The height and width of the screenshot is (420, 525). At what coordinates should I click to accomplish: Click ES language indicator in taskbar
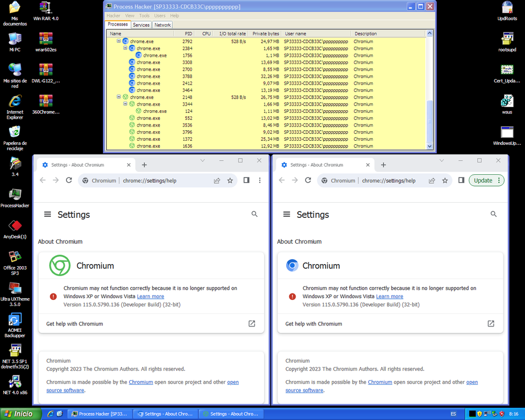[453, 414]
